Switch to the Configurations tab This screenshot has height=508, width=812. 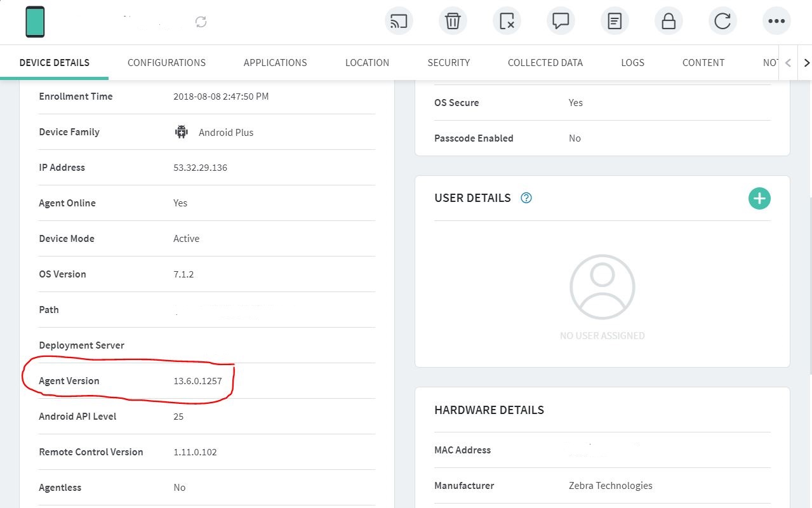[x=166, y=63]
